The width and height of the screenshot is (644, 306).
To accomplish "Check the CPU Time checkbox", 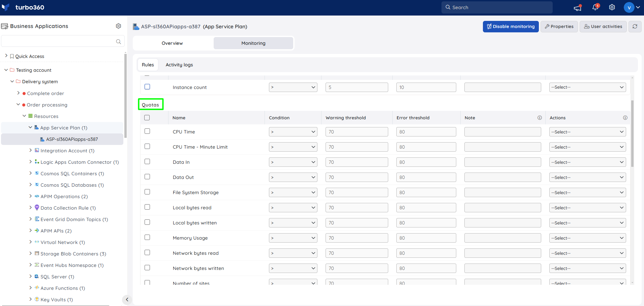I will click(x=147, y=131).
